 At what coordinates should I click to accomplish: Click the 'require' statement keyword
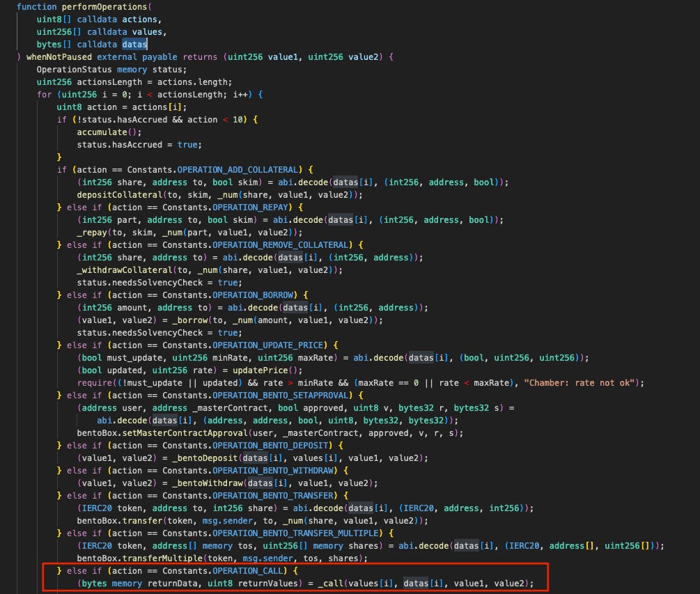tap(94, 382)
